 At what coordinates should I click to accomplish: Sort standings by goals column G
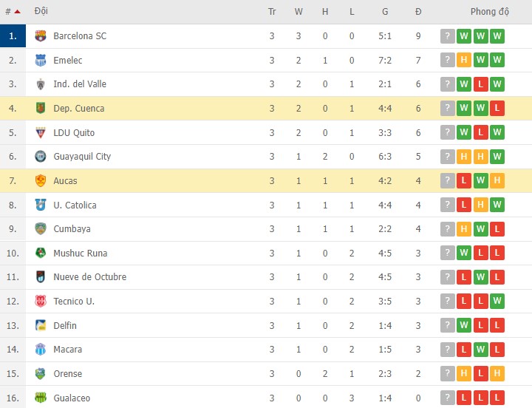click(x=385, y=12)
